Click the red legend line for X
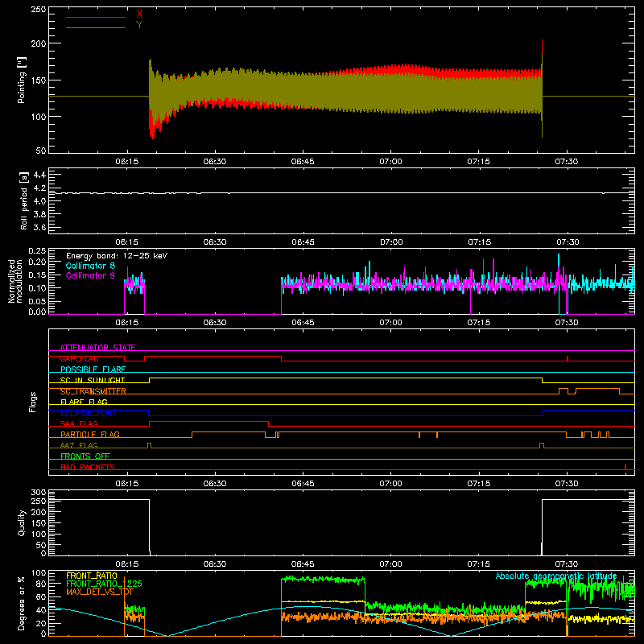 (96, 17)
